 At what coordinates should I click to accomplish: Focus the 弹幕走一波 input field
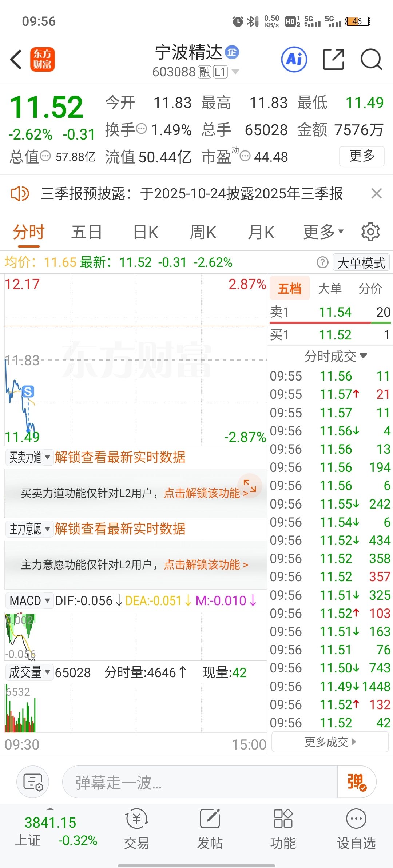(200, 782)
